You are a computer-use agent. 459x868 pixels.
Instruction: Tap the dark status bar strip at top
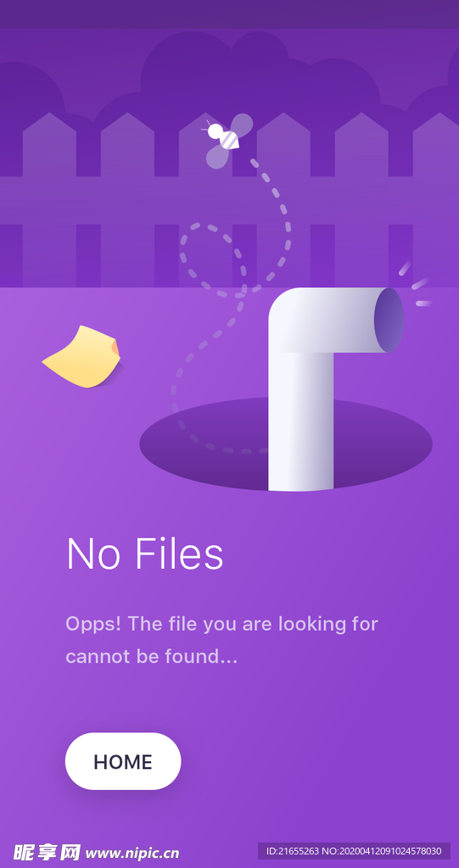[229, 14]
